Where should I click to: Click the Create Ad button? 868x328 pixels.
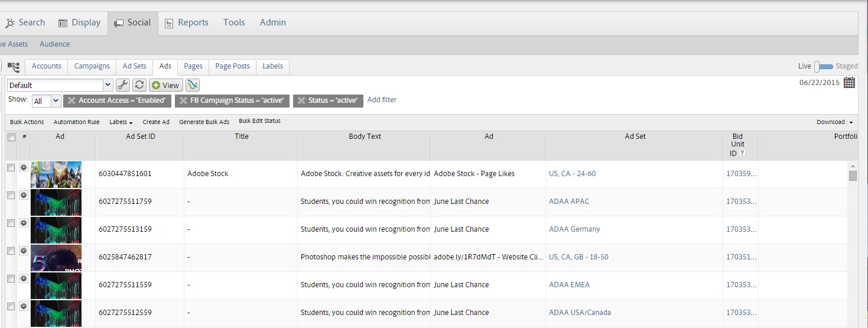point(156,122)
